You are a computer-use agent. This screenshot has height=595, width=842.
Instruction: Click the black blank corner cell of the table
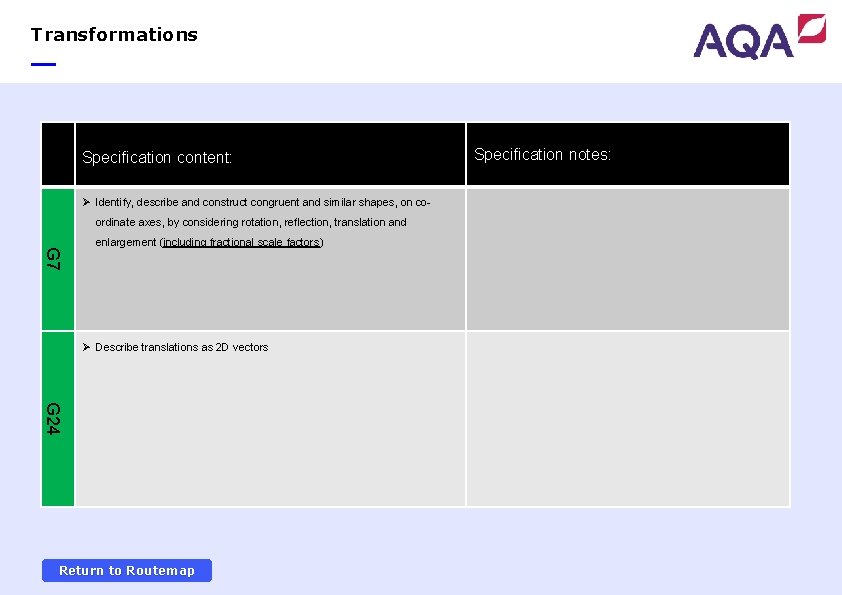click(x=56, y=153)
